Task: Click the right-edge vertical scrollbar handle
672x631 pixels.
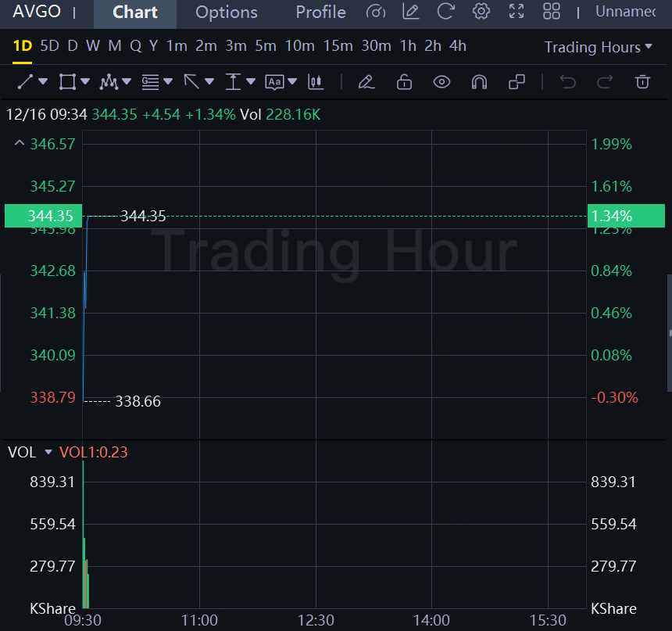Action: pyautogui.click(x=670, y=333)
